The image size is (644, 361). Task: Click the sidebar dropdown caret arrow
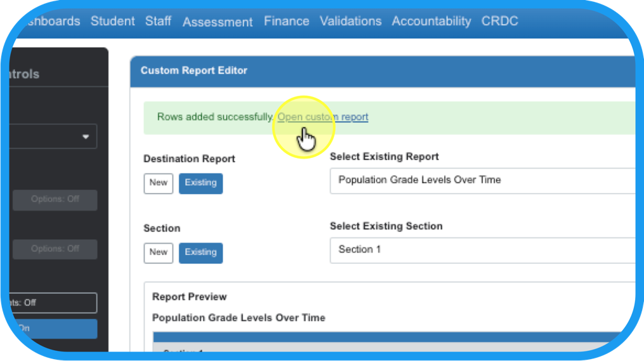(86, 137)
